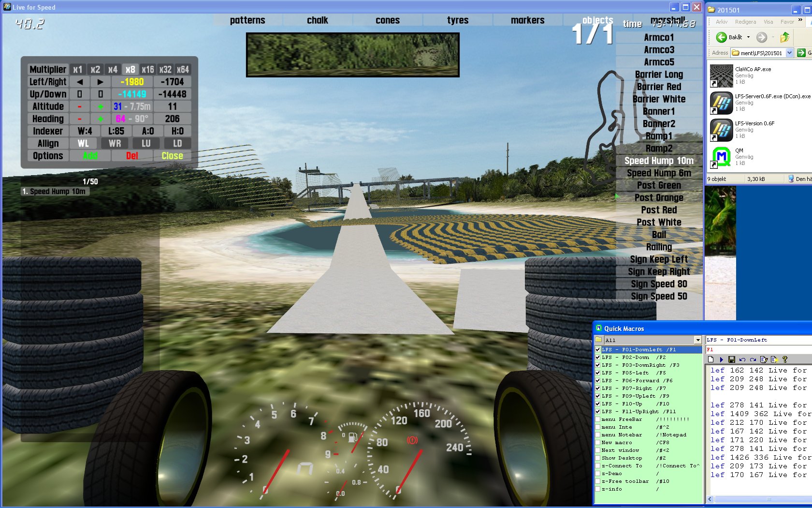The image size is (812, 508).
Task: Select the ClaViCo AP.exe shortcut icon
Action: point(722,75)
